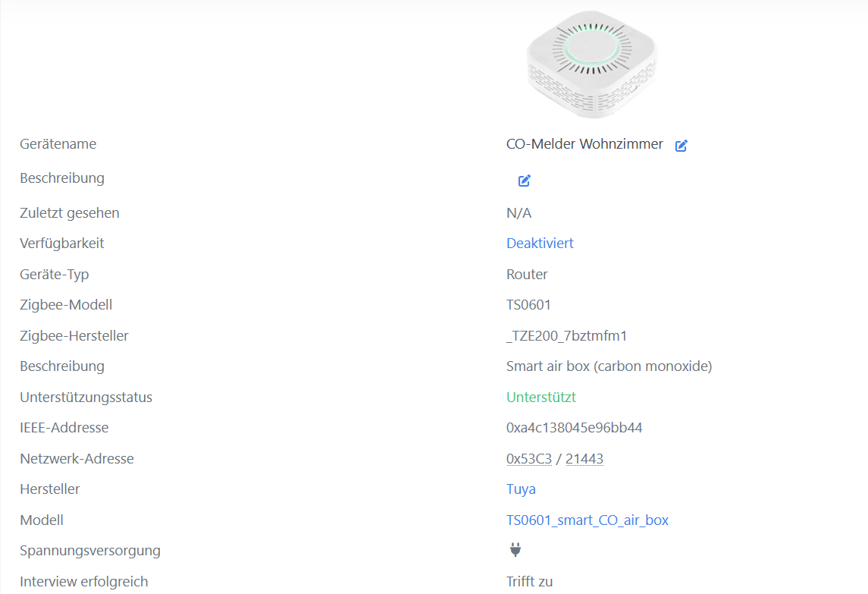The image size is (868, 594).
Task: Open the Deaktiviert availability link
Action: (x=540, y=244)
